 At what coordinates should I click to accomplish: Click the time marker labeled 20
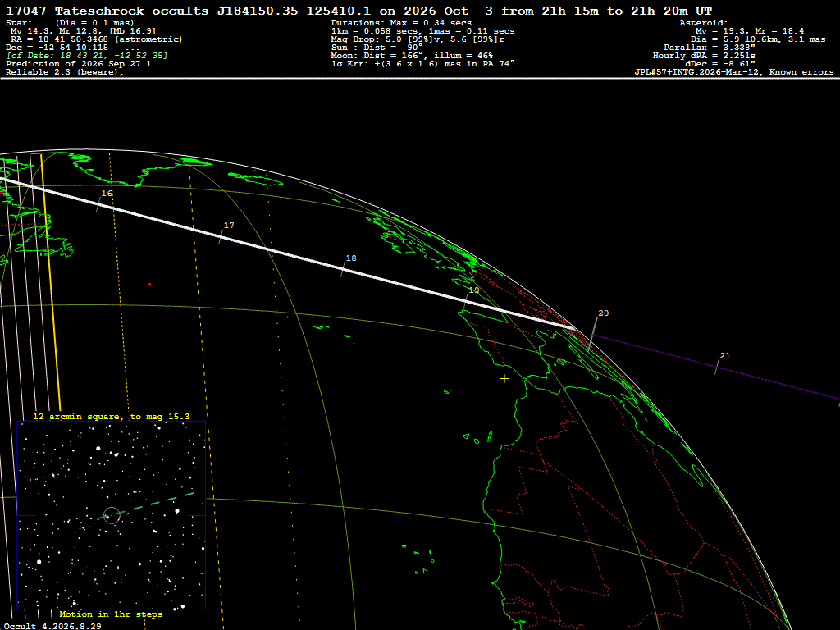[x=603, y=313]
